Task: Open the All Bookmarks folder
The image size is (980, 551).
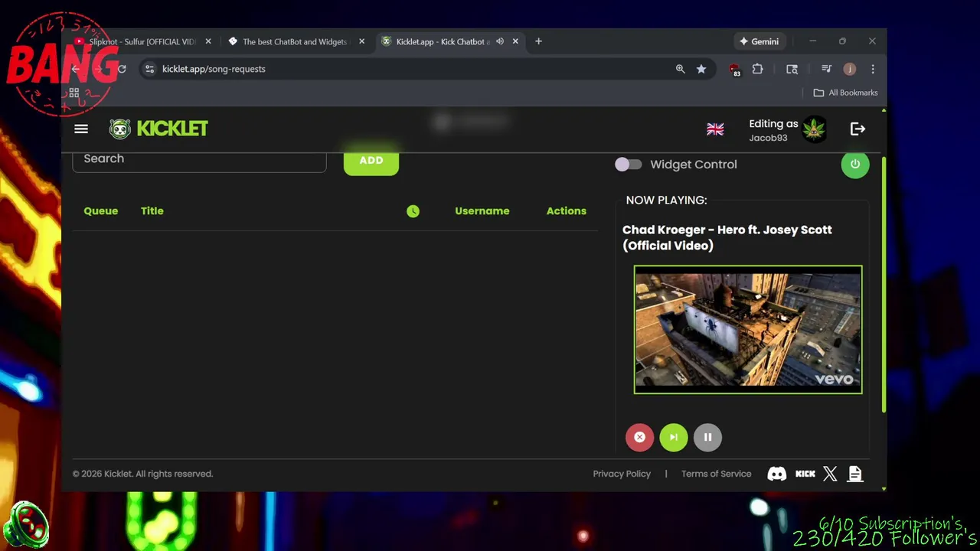Action: click(x=845, y=93)
